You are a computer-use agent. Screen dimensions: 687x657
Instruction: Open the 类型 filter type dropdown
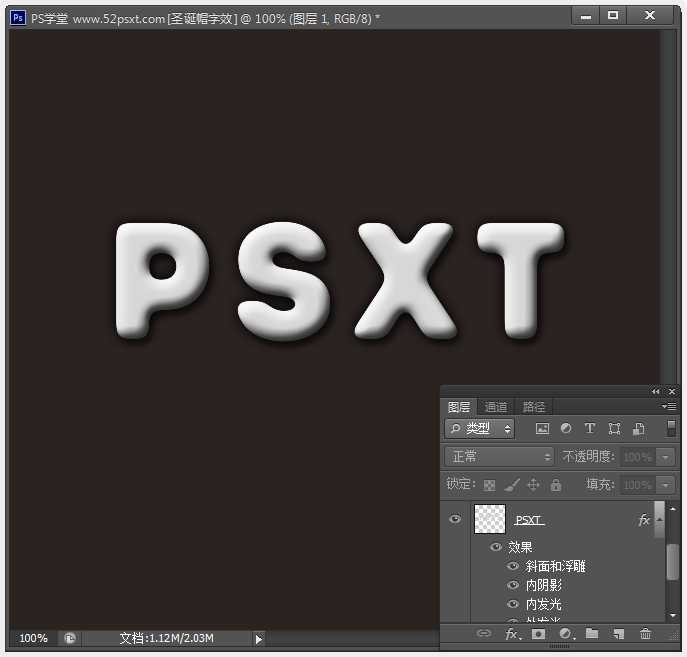[x=480, y=428]
